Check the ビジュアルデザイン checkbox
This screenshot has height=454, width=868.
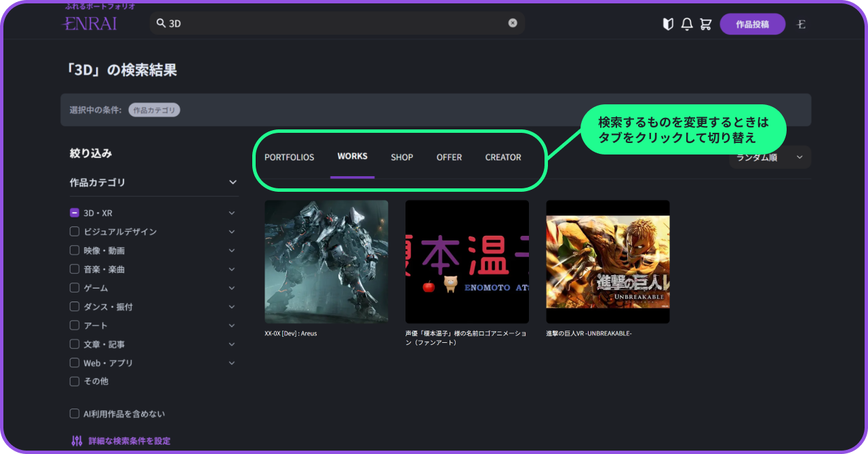click(75, 232)
